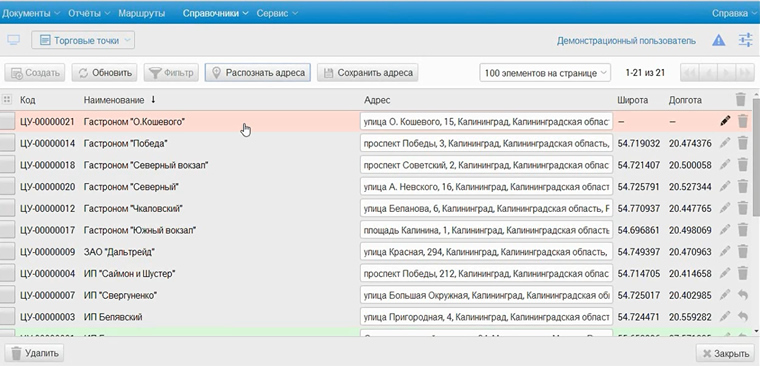Select longitude value 20.414658
Image resolution: width=760 pixels, height=366 pixels.
[x=690, y=274]
